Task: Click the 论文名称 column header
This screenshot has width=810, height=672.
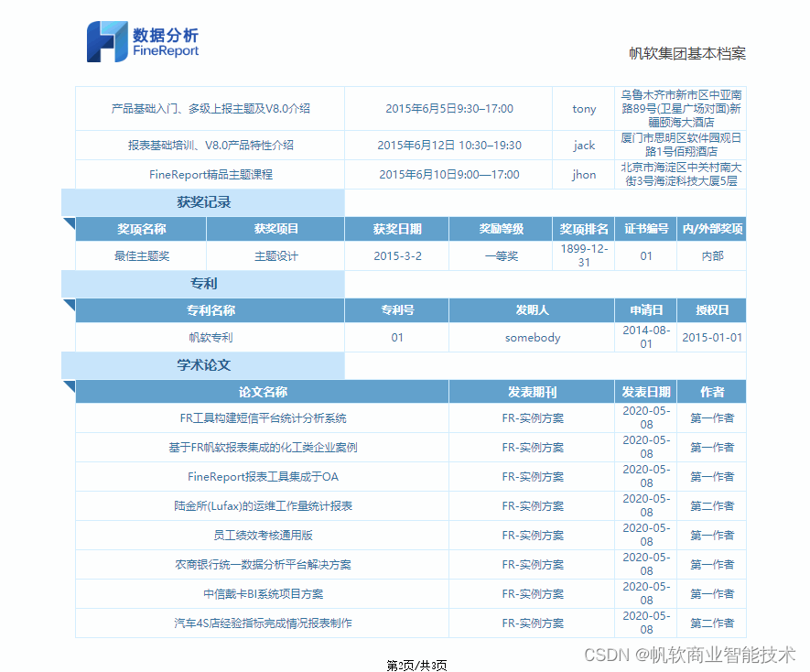Action: (263, 392)
